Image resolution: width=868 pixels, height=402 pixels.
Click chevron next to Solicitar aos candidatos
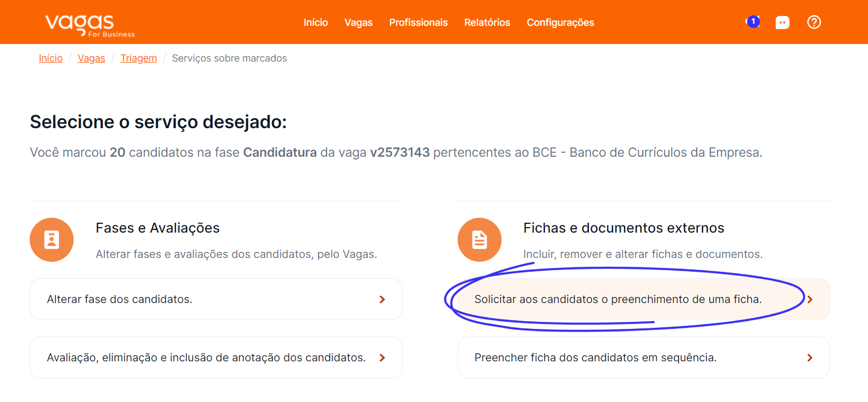(810, 299)
